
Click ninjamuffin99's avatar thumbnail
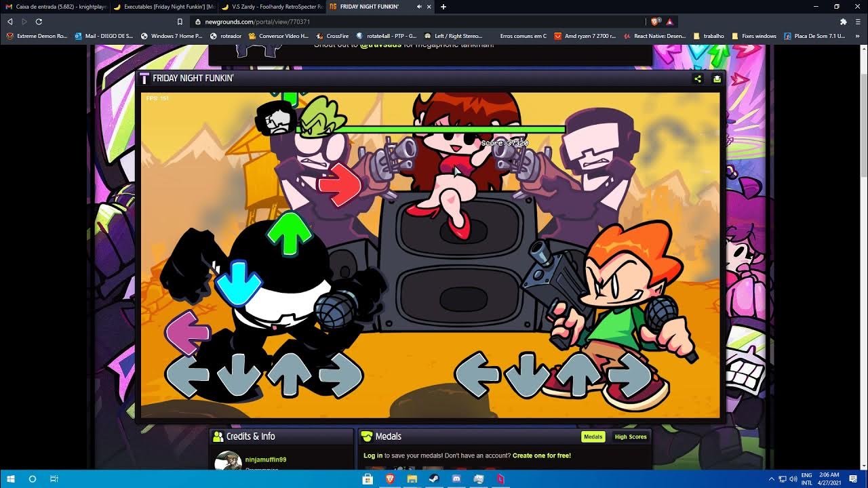pyautogui.click(x=228, y=461)
